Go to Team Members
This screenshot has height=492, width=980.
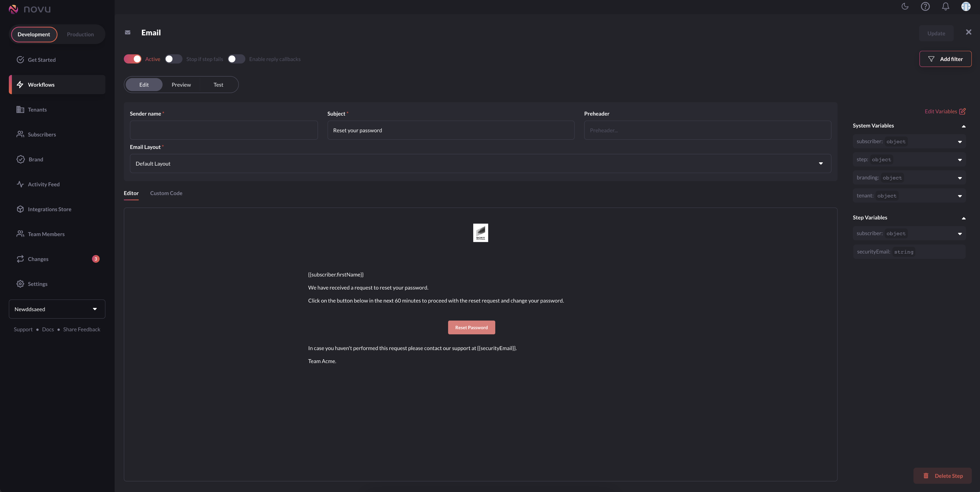coord(46,234)
